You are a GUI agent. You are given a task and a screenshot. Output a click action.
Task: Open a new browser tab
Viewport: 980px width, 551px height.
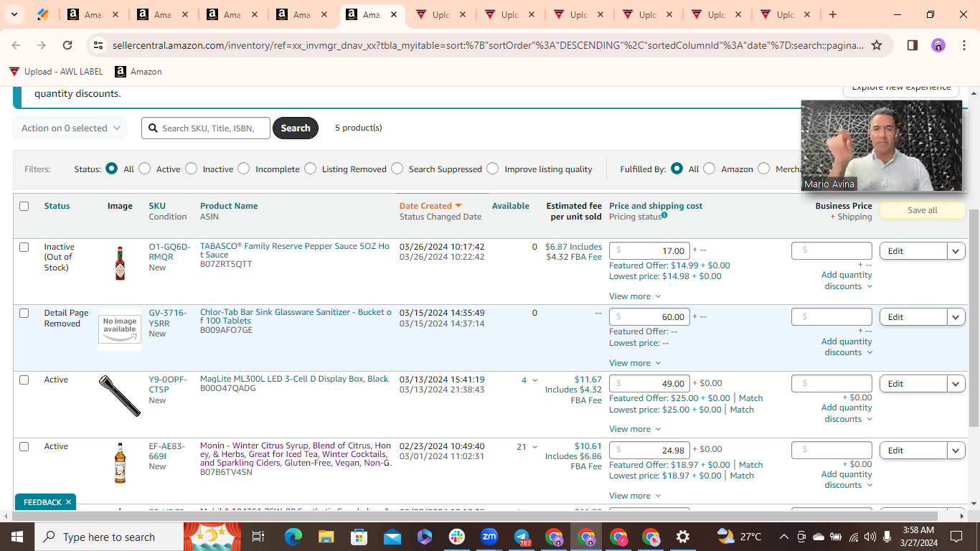[x=832, y=14]
